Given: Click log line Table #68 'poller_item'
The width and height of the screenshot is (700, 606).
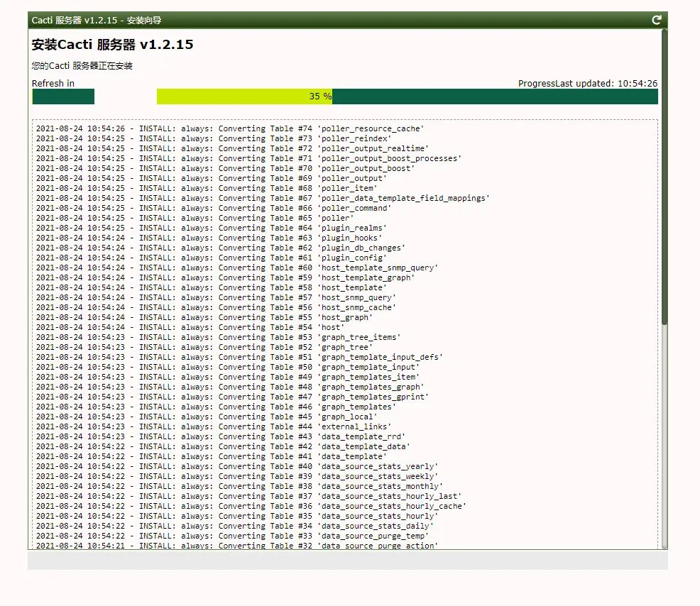Looking at the screenshot, I should coord(207,188).
